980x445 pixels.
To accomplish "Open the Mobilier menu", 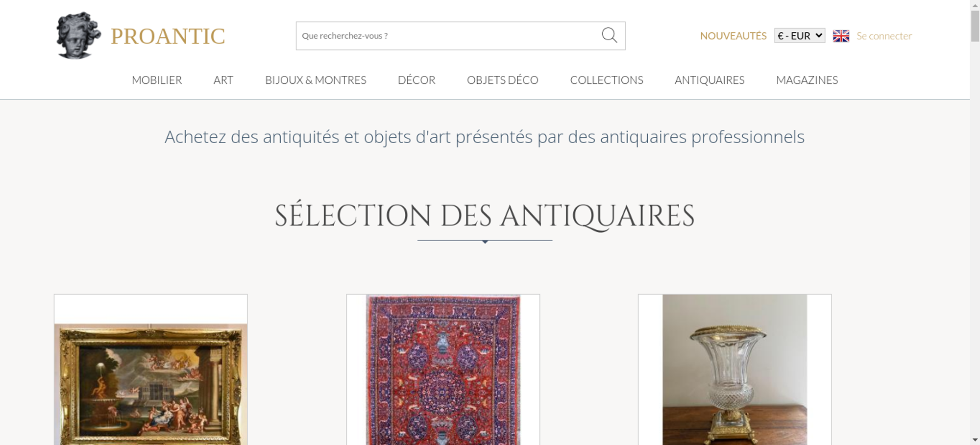I will click(157, 80).
